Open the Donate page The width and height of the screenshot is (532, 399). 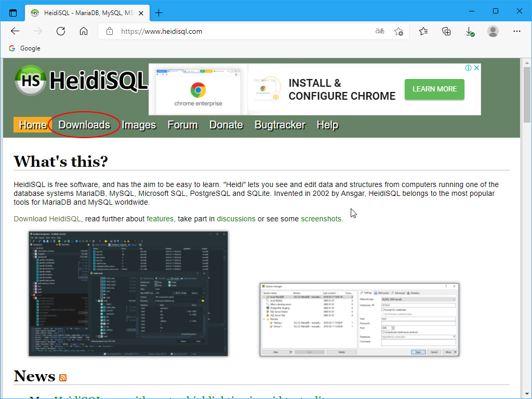click(x=227, y=125)
